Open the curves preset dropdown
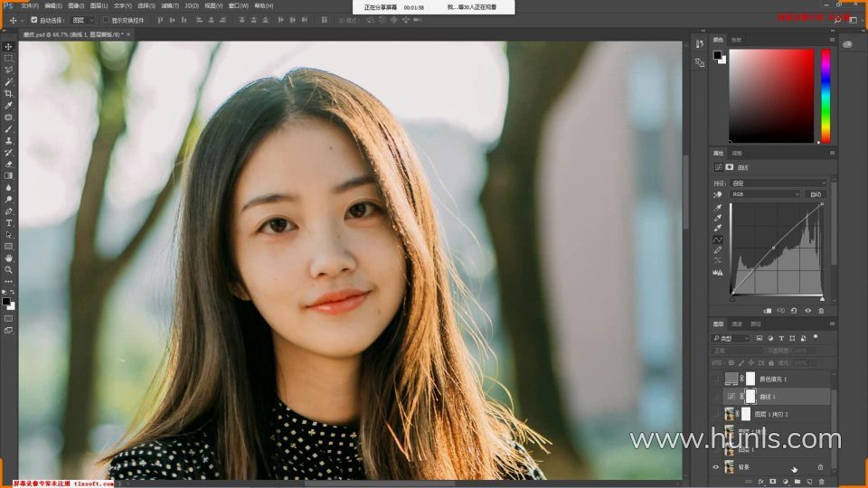 coord(778,183)
